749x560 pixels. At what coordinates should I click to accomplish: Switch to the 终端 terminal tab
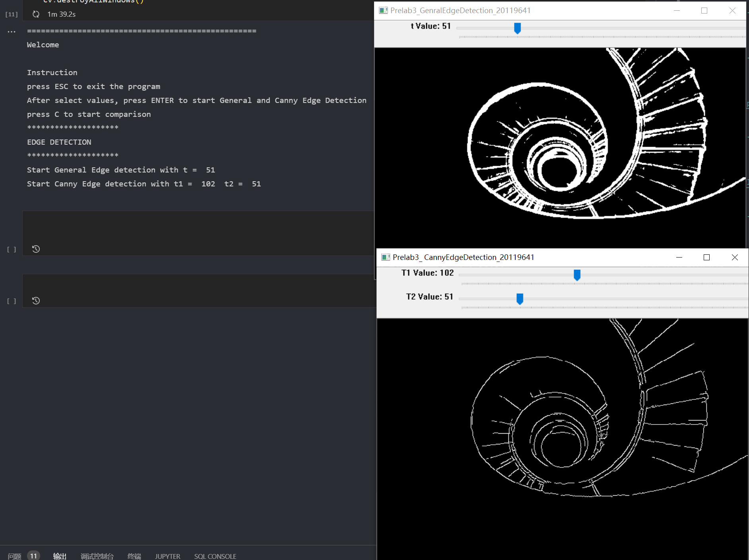pyautogui.click(x=134, y=556)
